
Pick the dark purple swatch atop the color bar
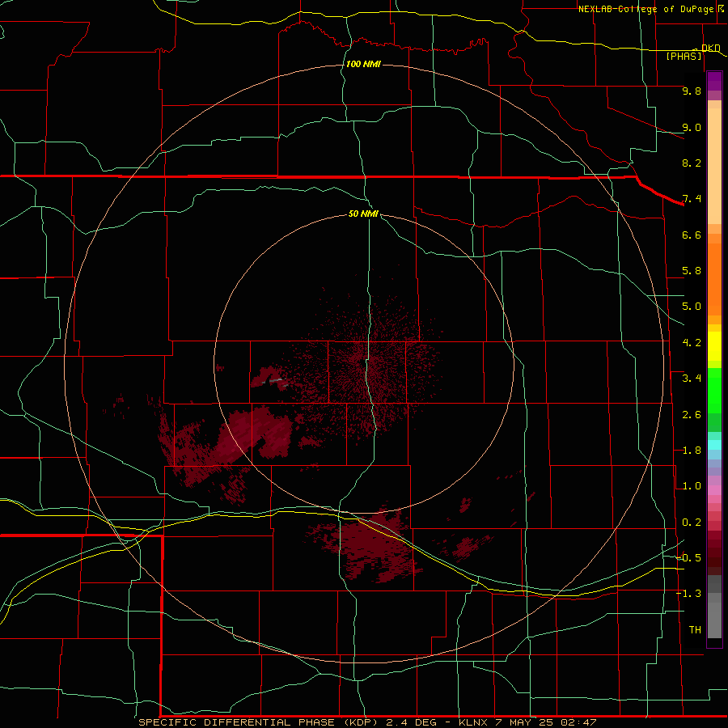pos(714,79)
